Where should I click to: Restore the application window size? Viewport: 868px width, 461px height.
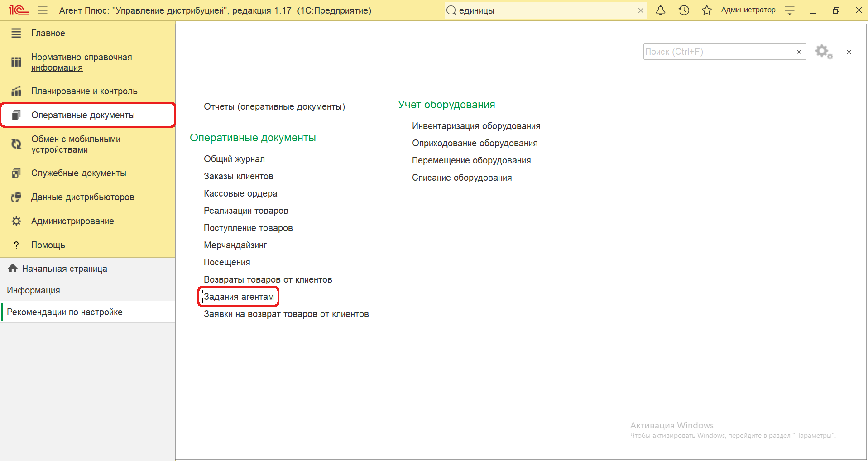[836, 10]
